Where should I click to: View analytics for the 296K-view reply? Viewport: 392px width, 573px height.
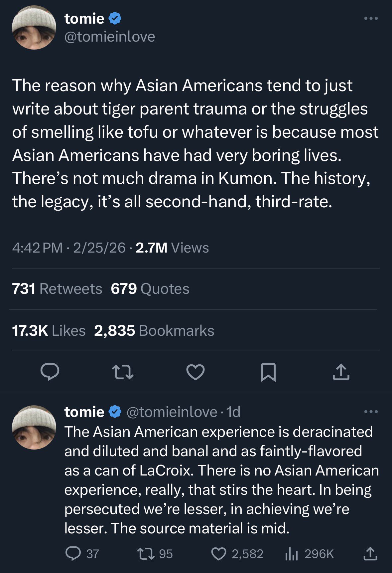pos(292,554)
